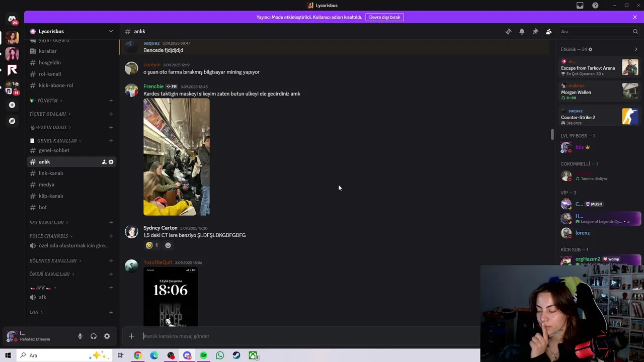644x362 pixels.
Task: Toggle the member list icon
Action: coord(549,31)
